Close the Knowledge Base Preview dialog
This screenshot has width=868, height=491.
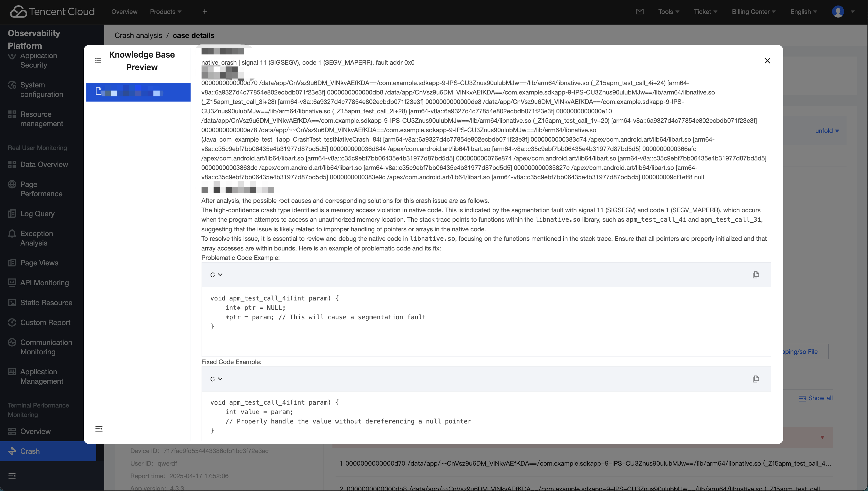tap(767, 61)
